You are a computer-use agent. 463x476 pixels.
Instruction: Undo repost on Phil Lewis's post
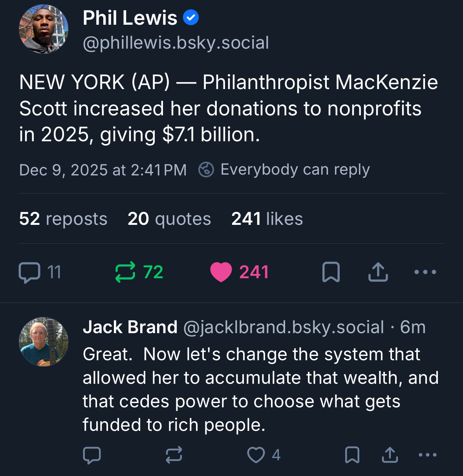pyautogui.click(x=126, y=272)
